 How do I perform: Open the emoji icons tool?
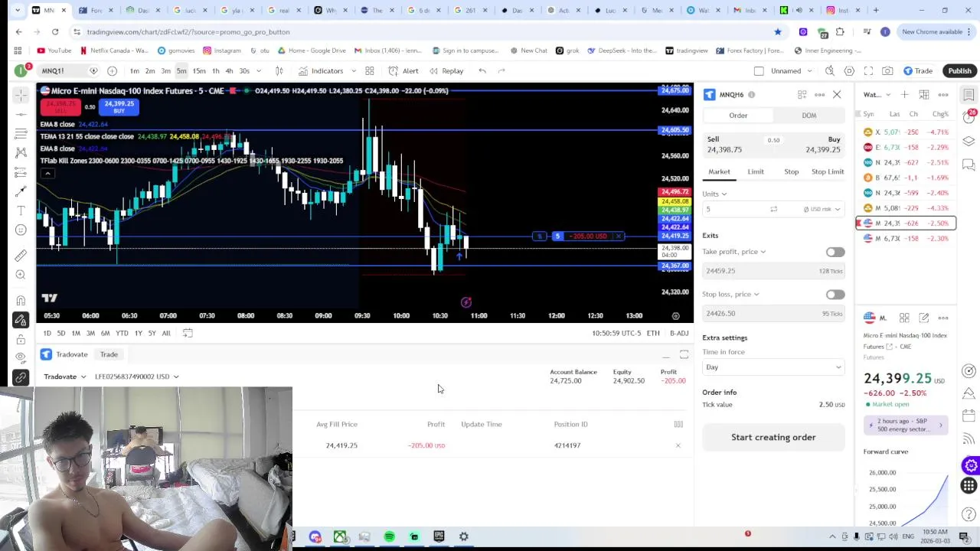[21, 230]
